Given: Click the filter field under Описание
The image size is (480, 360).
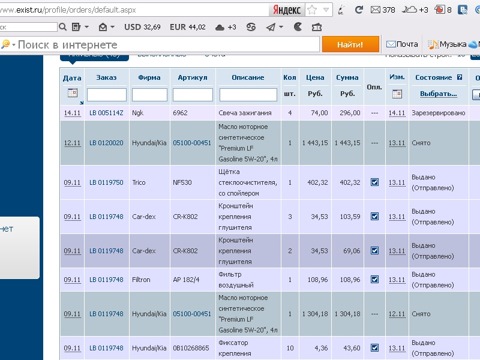Looking at the screenshot, I should [248, 95].
